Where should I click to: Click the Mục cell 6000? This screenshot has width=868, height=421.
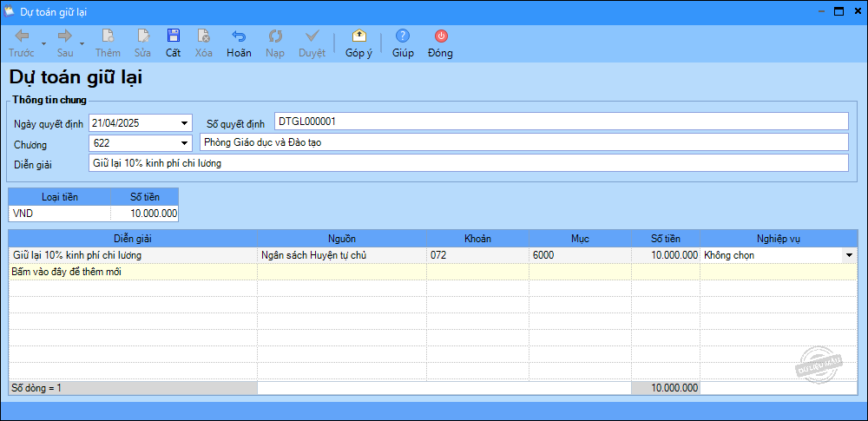(x=580, y=255)
